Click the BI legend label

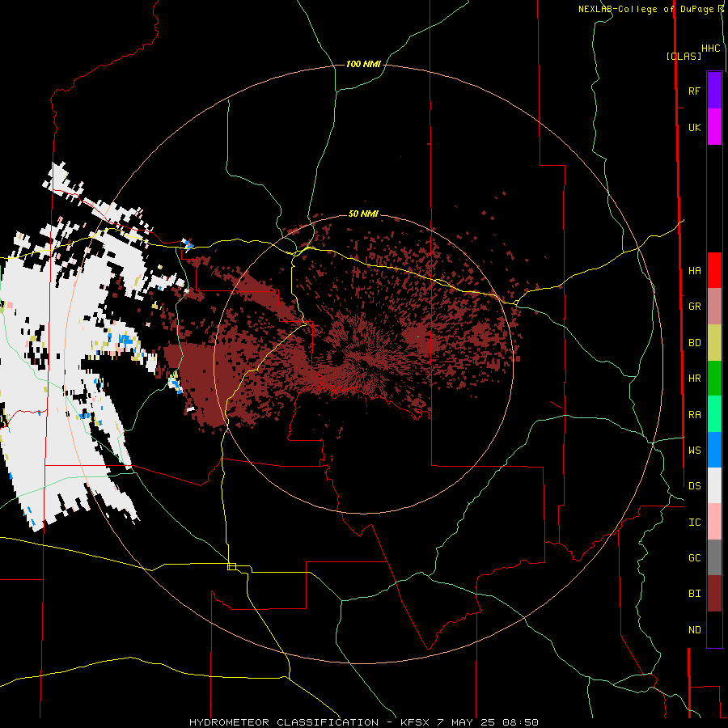point(695,594)
